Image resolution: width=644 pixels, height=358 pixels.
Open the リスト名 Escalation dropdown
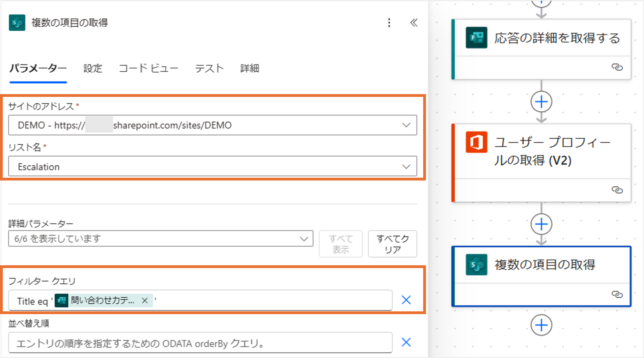pos(406,167)
